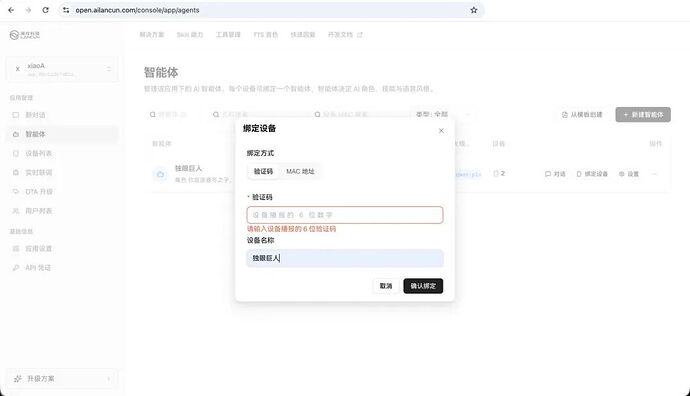This screenshot has width=690, height=396.
Task: Click the 设备名称 input with 独眼巨人
Action: (345, 258)
